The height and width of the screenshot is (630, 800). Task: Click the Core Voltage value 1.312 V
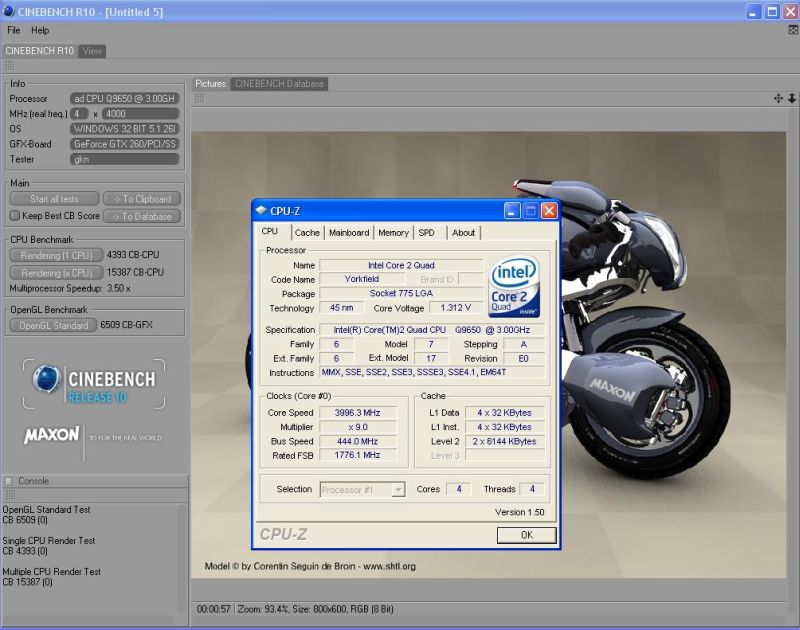coord(456,308)
